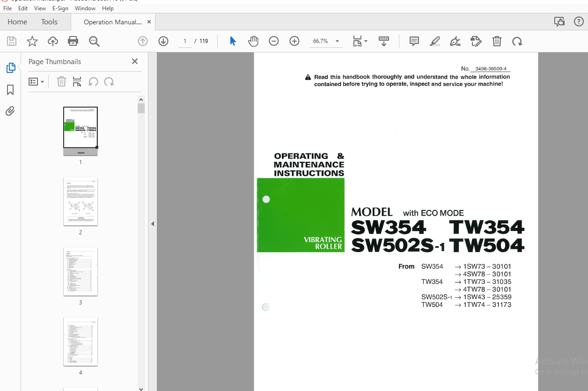Delete selected page thumbnail icon
588x391 pixels.
pos(61,82)
